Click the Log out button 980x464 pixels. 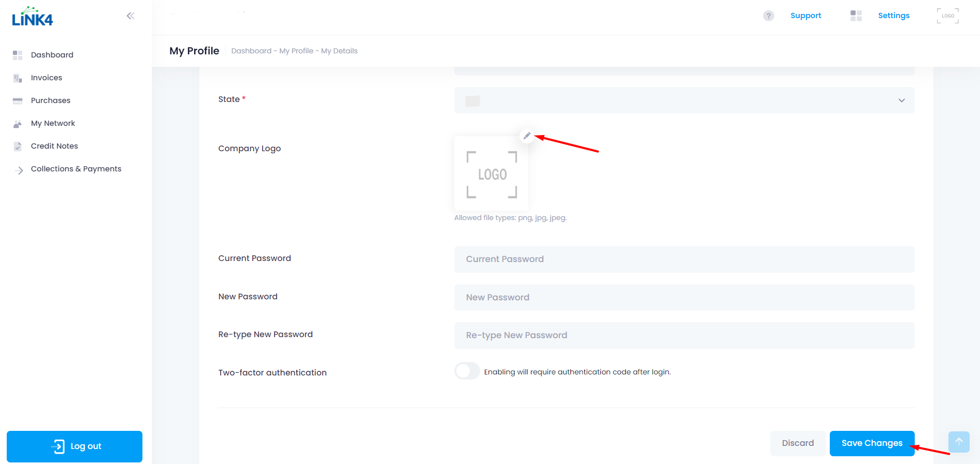point(75,446)
